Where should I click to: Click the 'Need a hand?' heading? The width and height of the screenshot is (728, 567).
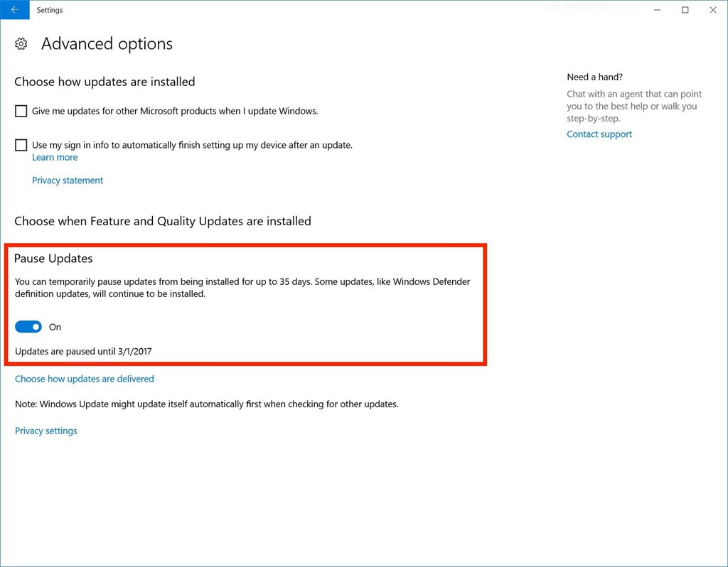[x=595, y=77]
